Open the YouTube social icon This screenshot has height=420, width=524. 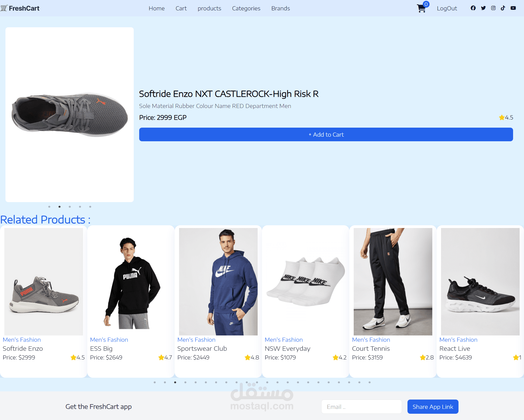click(x=513, y=8)
